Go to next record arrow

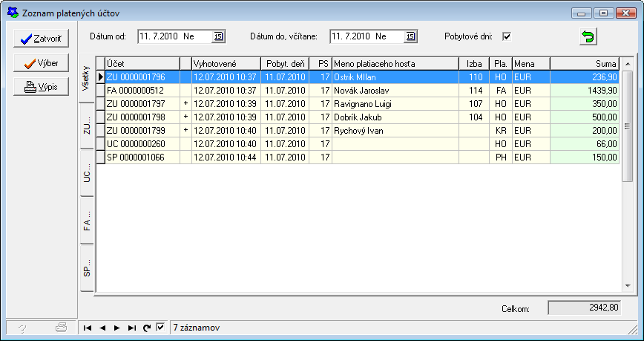click(116, 328)
